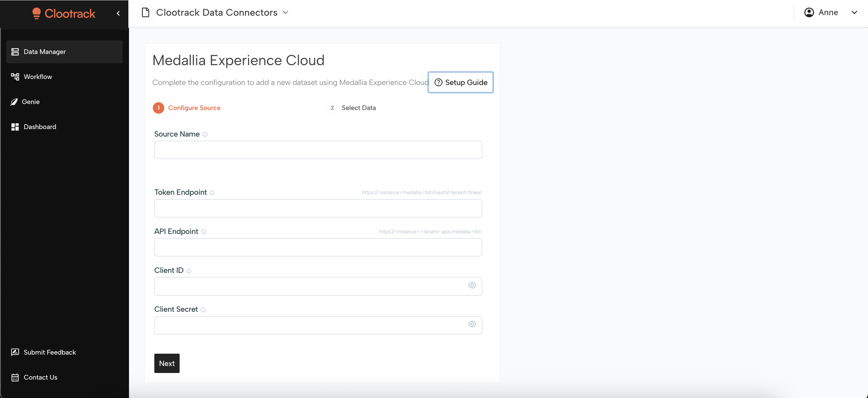
Task: Click the Token Endpoint example URL hint
Action: 422,192
